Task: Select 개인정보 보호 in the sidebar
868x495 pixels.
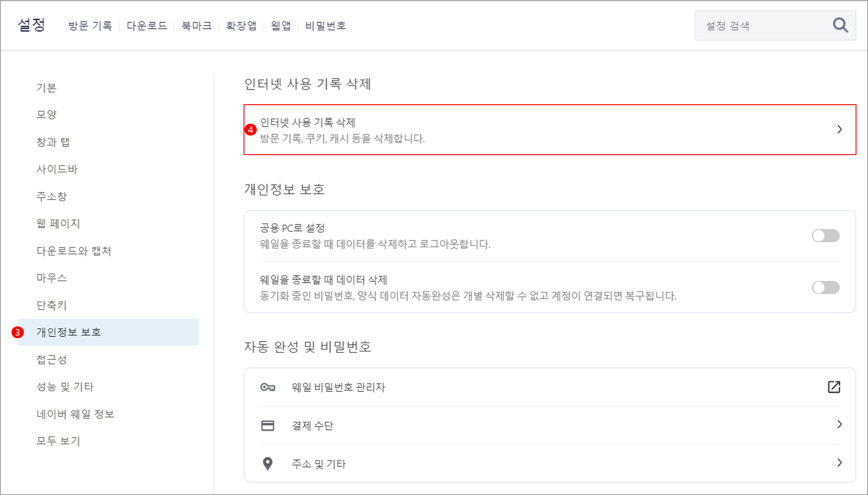Action: 69,332
